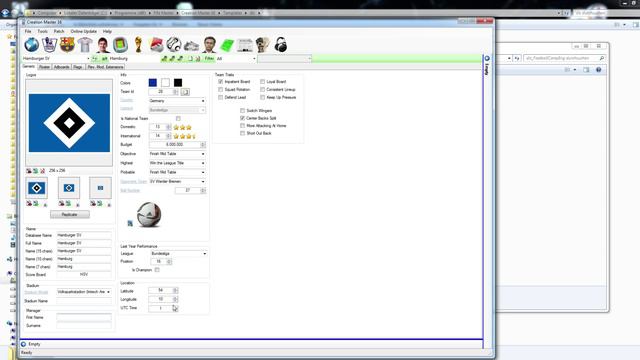Check the Is Champion box

(x=157, y=270)
